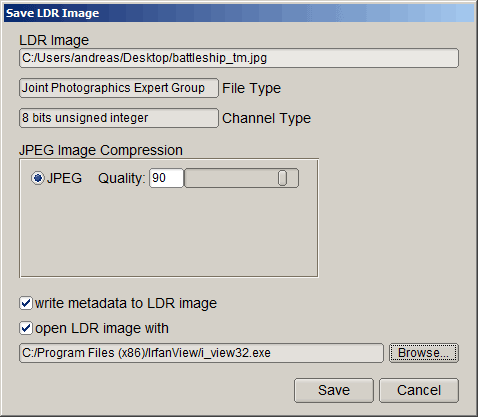Image resolution: width=478 pixels, height=417 pixels.
Task: Select the JPEG compression radio button
Action: click(38, 178)
